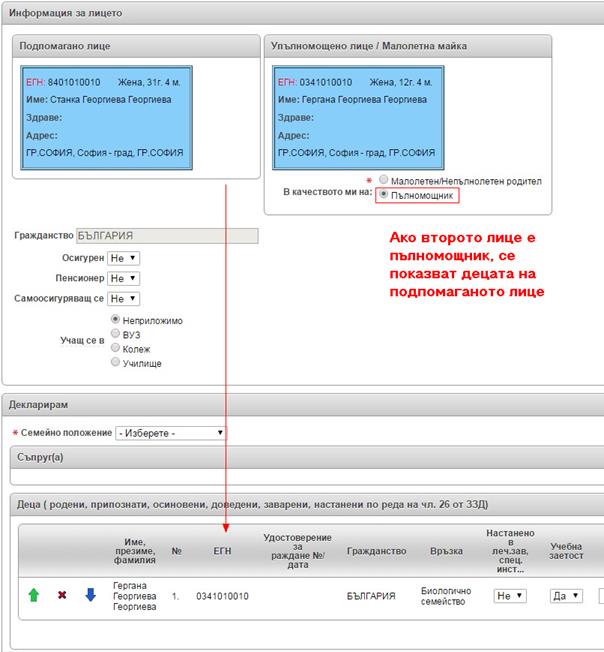Choose ВУЗ under Учащ се в
604x652 pixels.
point(115,333)
